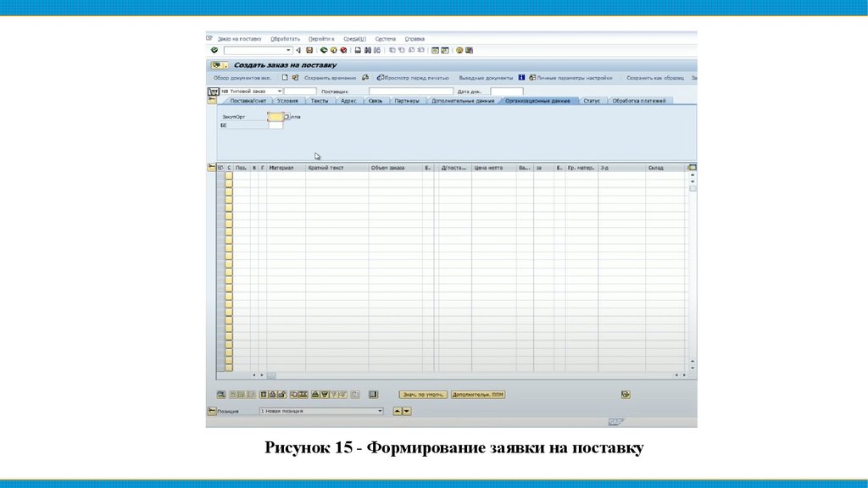This screenshot has height=488, width=868.
Task: Switch to the Статус tab
Action: (592, 101)
